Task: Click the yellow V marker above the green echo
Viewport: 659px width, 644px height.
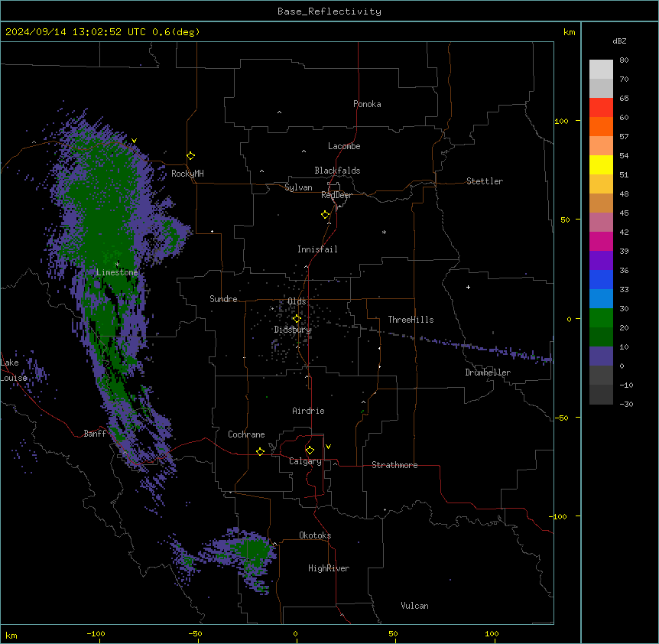Action: [134, 141]
